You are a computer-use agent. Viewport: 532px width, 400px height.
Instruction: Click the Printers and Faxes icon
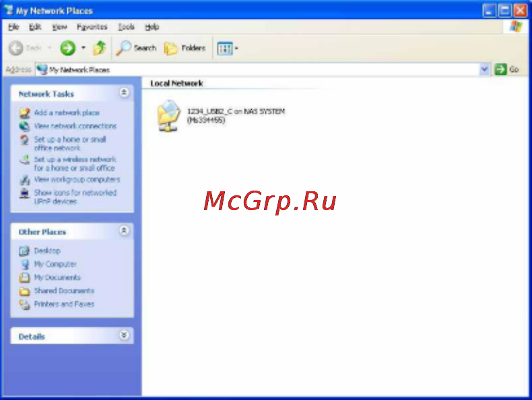click(x=24, y=304)
